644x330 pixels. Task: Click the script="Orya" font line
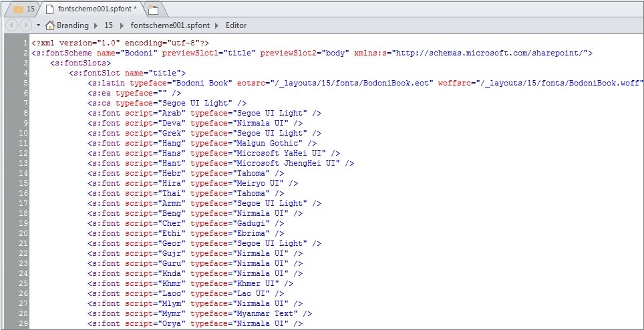(195, 323)
